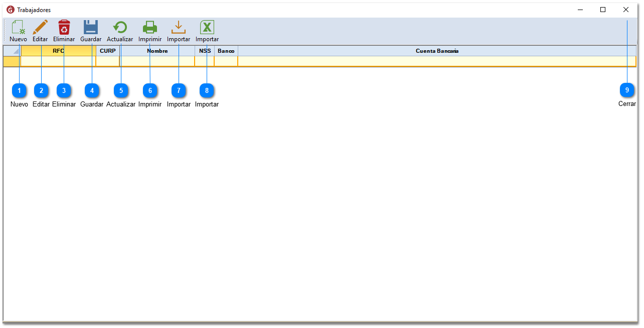Select all rows via grid corner triangle
The image size is (644, 328).
[x=12, y=51]
